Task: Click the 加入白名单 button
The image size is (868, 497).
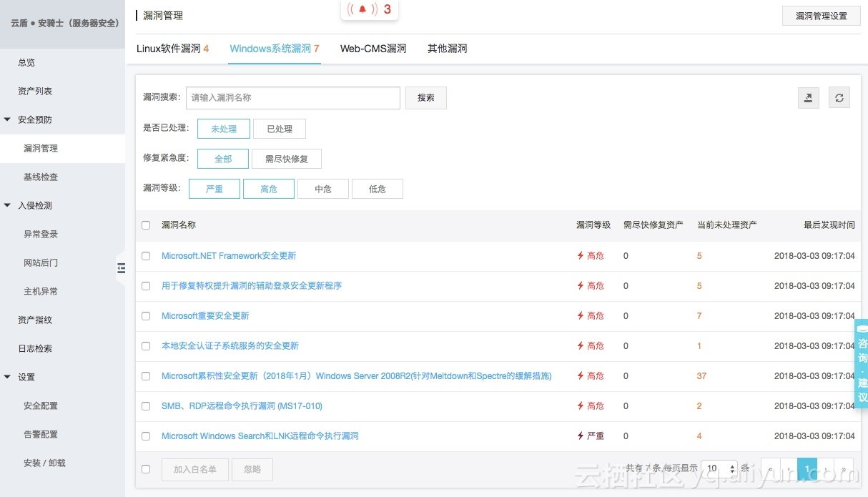Action: (195, 469)
